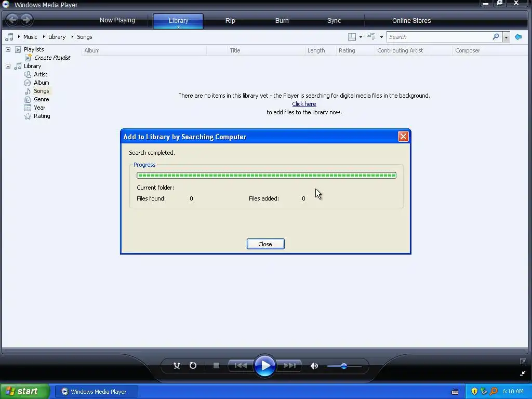Open the Library tab
The image size is (532, 399).
(178, 20)
